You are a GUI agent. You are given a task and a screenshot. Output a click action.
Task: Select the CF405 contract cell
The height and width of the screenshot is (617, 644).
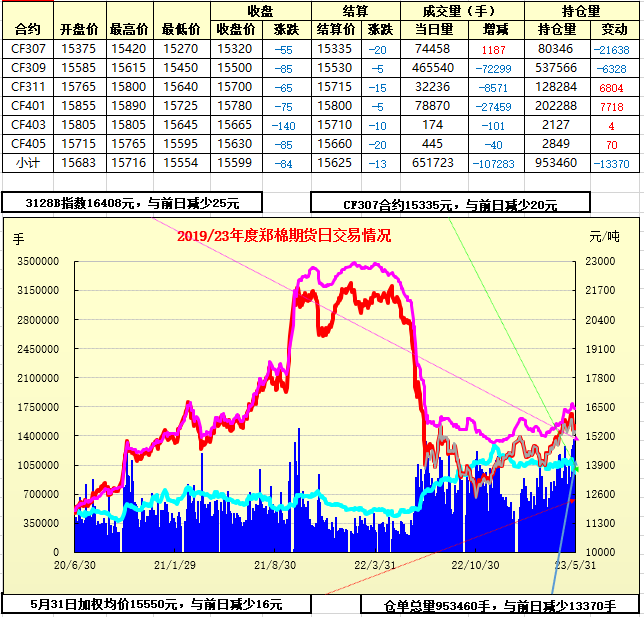[x=28, y=143]
